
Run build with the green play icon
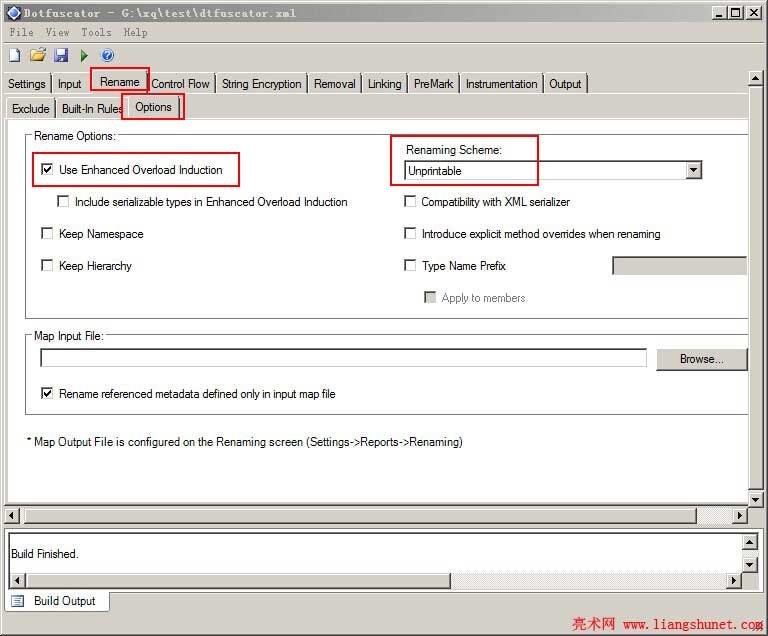coord(84,55)
